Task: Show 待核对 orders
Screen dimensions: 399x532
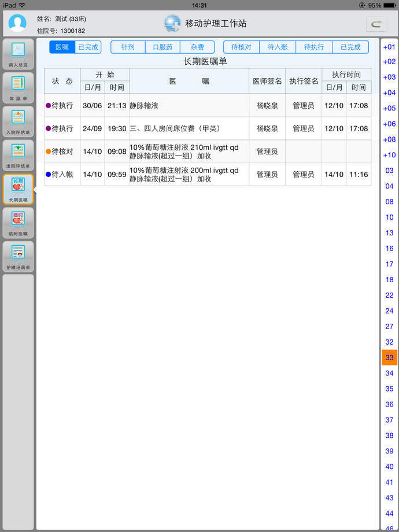Action: pyautogui.click(x=241, y=47)
